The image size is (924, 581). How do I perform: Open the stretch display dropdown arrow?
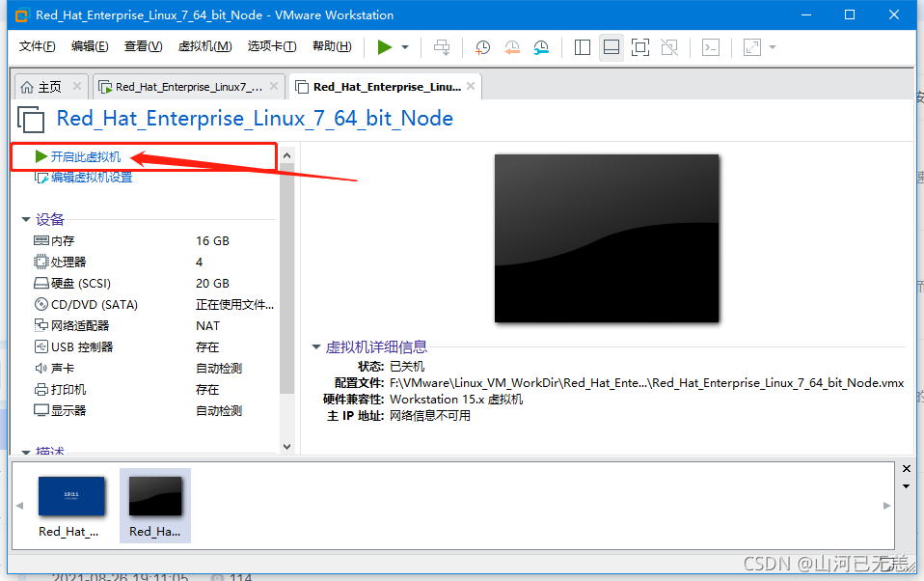click(x=773, y=47)
